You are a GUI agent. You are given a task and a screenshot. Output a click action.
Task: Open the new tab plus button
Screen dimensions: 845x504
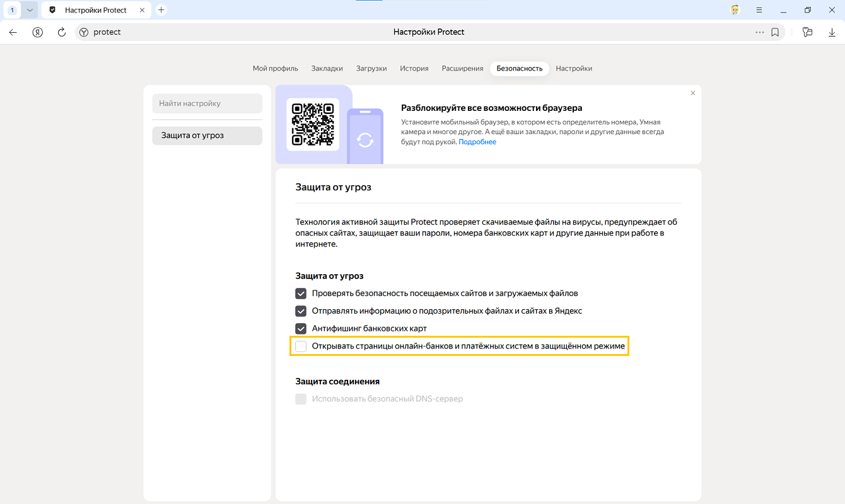[161, 10]
